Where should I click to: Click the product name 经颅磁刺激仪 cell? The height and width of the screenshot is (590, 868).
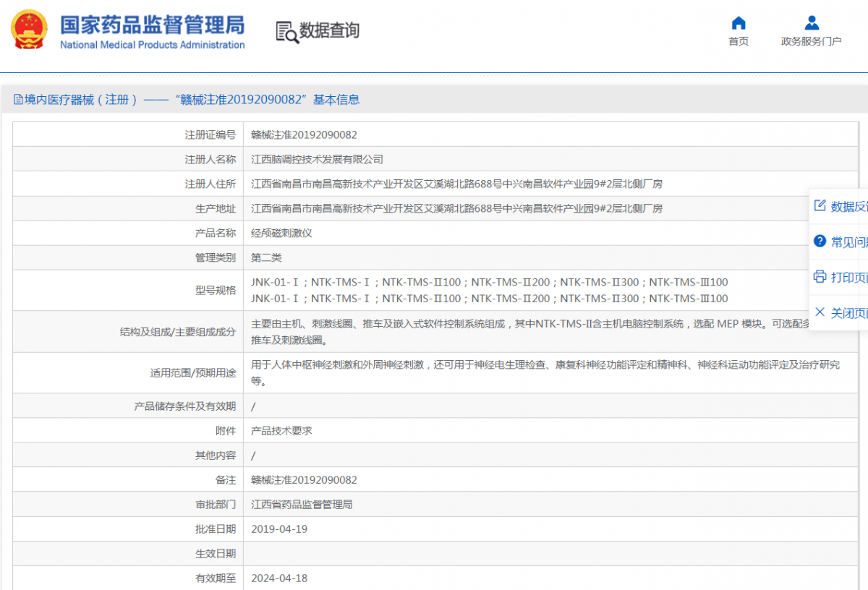(281, 233)
